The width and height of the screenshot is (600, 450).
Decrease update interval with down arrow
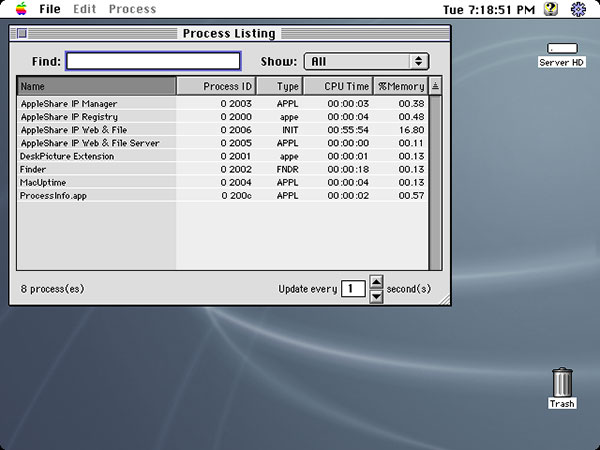[376, 296]
